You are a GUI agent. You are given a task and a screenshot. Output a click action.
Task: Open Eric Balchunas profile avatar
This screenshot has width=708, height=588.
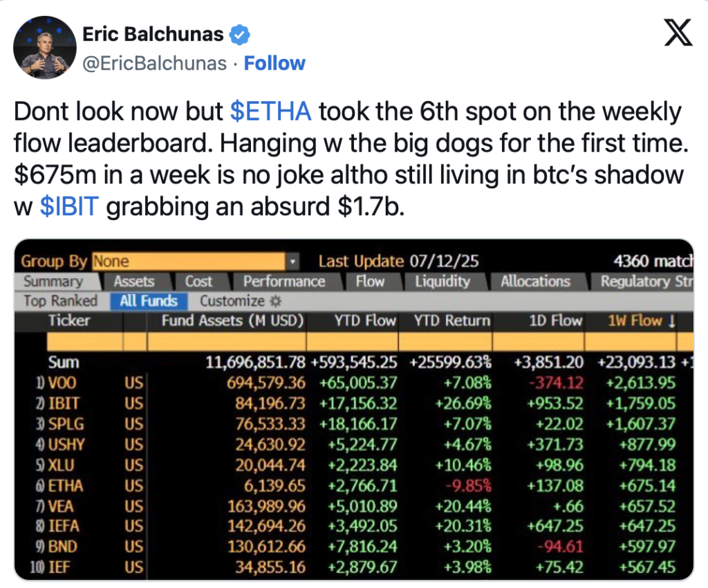[x=45, y=48]
